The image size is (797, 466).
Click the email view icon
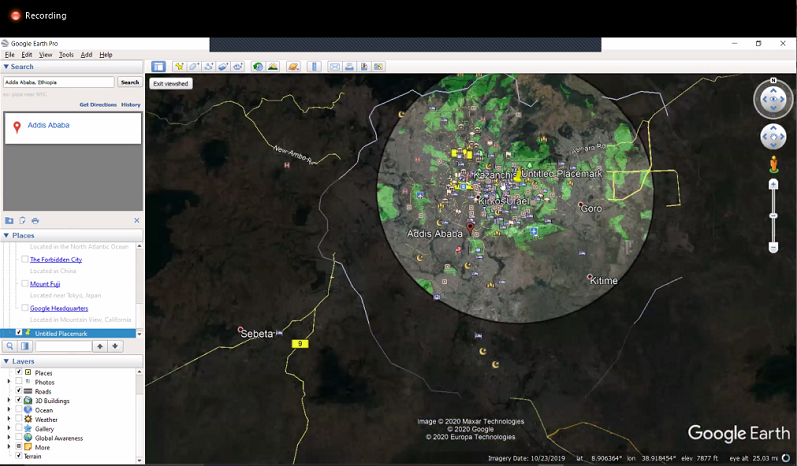tap(335, 67)
